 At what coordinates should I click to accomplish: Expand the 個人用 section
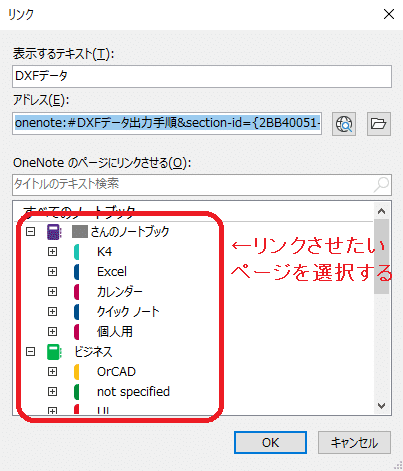tap(52, 331)
